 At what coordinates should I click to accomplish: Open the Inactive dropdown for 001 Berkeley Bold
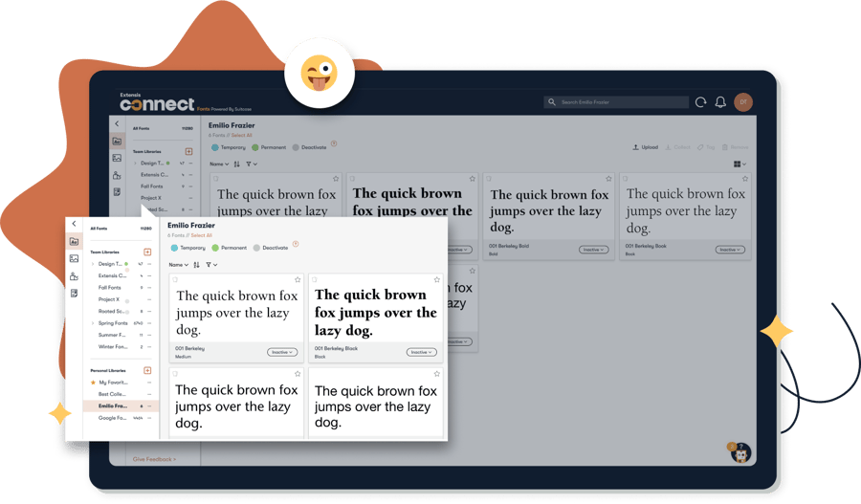(x=593, y=250)
